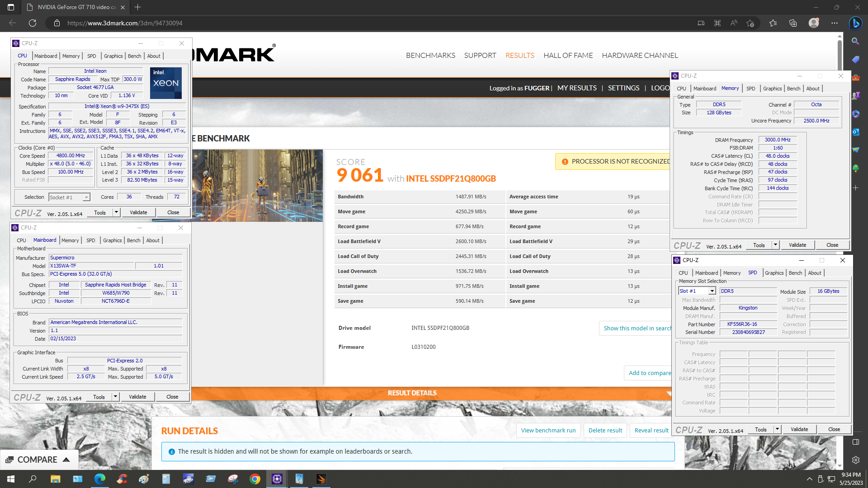Open the CPU-Z taskbar icon
This screenshot has width=868, height=488.
(277, 479)
